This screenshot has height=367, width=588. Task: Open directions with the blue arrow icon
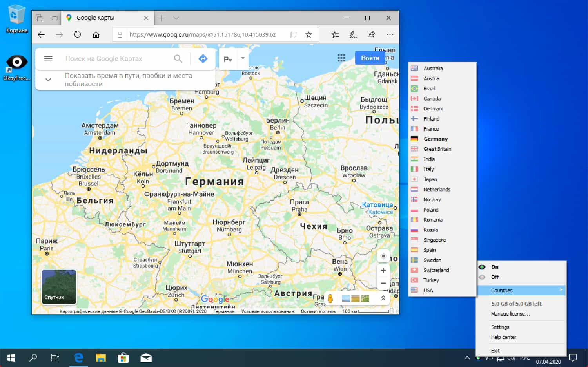(203, 59)
